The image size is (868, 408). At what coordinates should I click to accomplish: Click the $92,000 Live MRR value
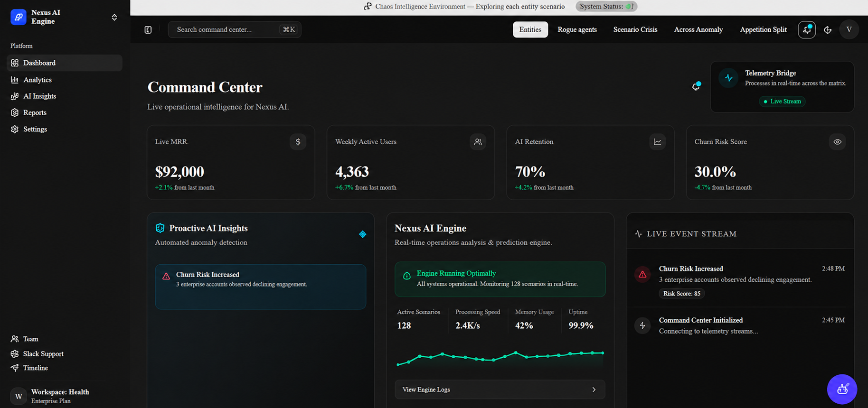point(179,171)
